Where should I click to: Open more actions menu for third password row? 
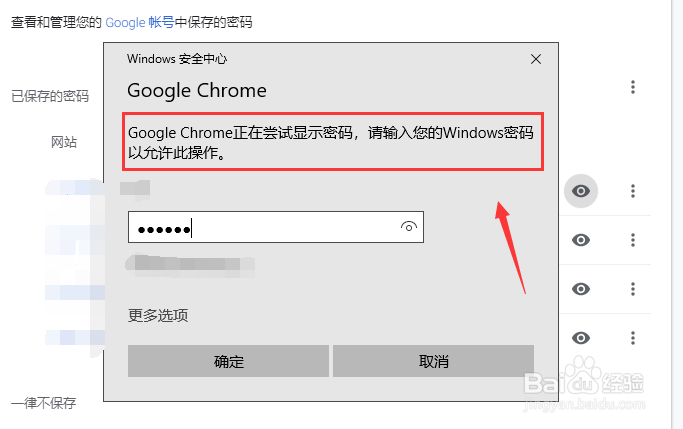(633, 289)
